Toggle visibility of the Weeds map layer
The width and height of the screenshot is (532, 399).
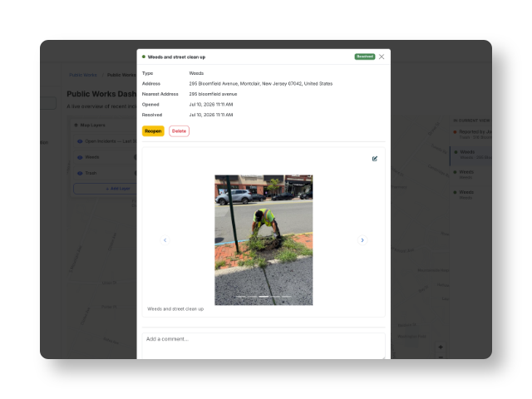coord(80,157)
